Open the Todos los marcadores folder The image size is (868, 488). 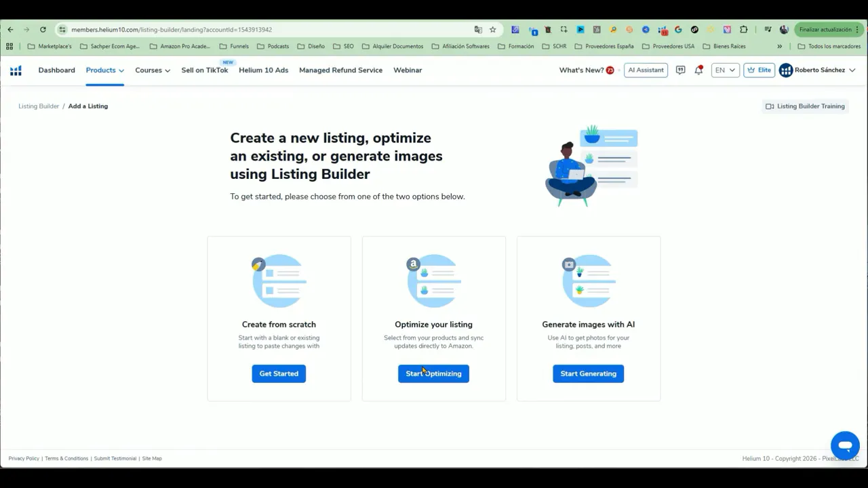pyautogui.click(x=829, y=47)
